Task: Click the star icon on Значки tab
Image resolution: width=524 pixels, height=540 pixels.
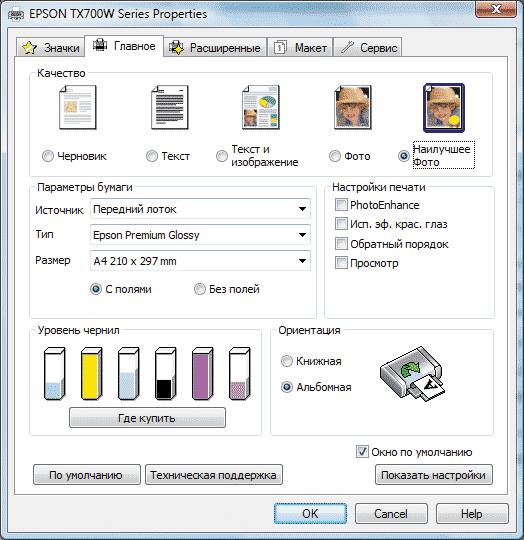Action: pyautogui.click(x=29, y=48)
